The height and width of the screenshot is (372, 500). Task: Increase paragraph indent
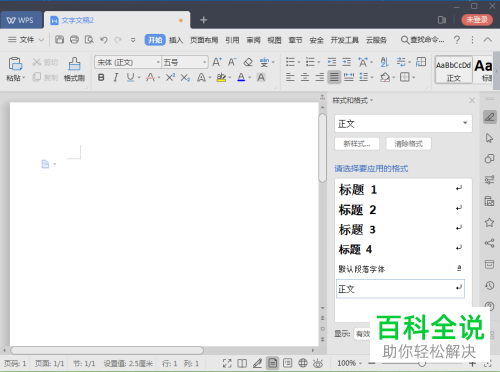click(x=347, y=62)
